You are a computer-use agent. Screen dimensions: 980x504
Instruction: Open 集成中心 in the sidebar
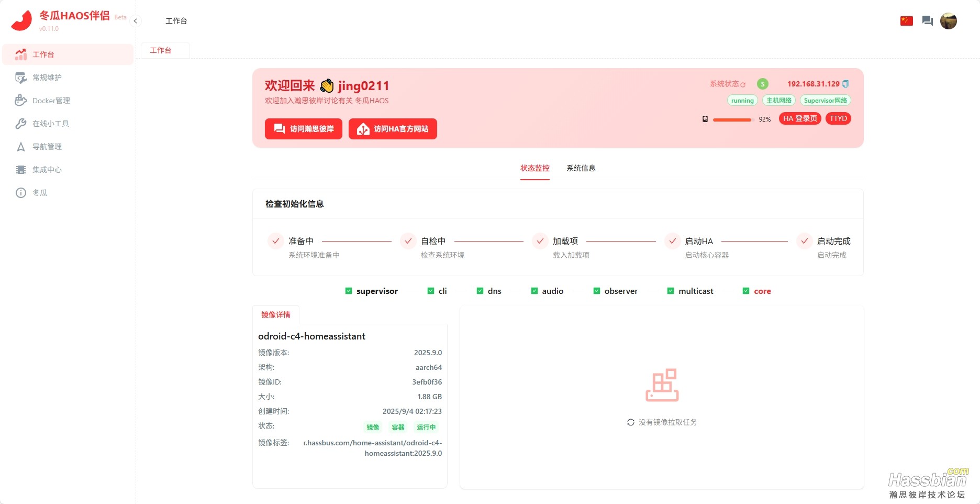click(68, 170)
